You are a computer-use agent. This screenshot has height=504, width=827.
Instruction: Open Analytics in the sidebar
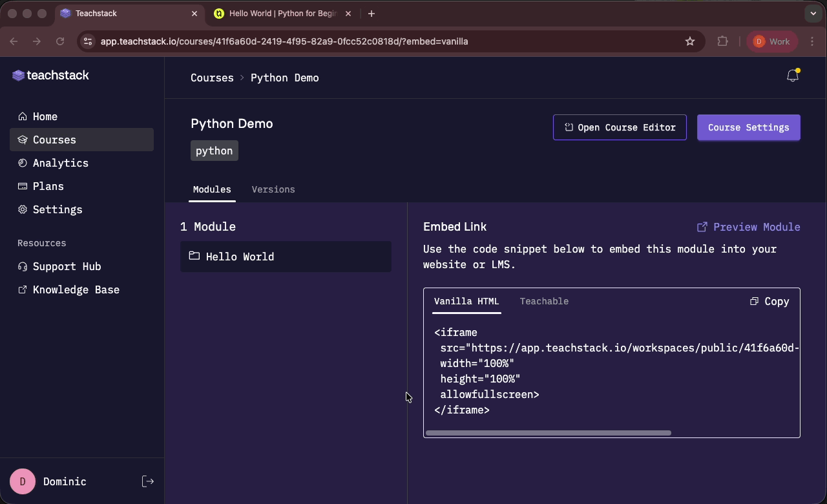[60, 163]
